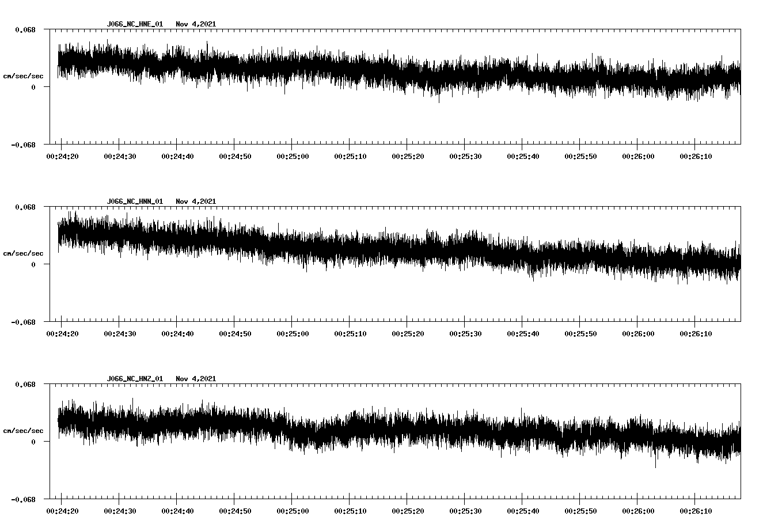Pick the 00:25:00 timestamp under HNZ plot

(293, 511)
